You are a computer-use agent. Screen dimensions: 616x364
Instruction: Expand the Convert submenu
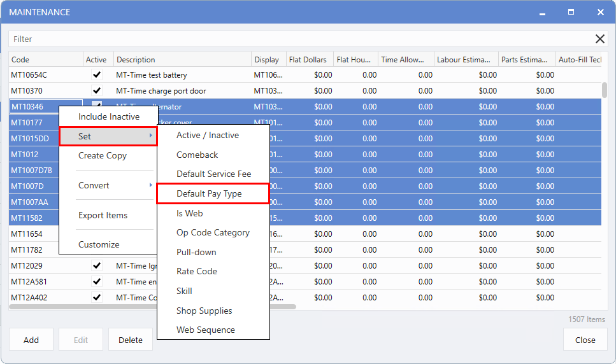click(x=108, y=185)
